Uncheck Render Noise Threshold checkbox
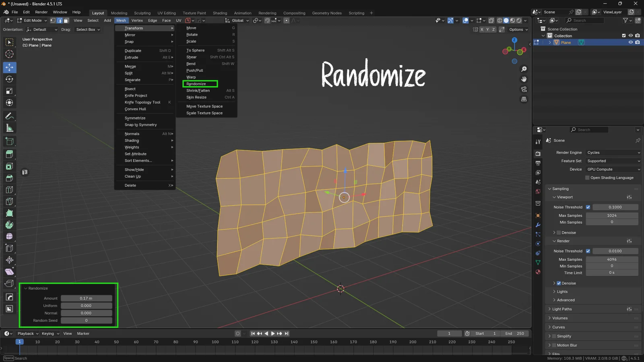The width and height of the screenshot is (644, 362). click(x=588, y=251)
